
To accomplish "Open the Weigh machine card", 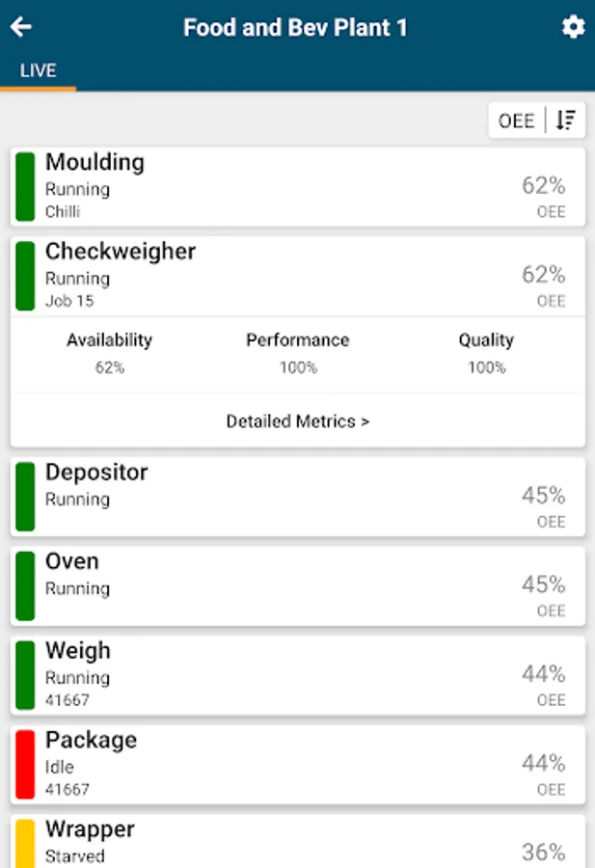I will point(297,674).
